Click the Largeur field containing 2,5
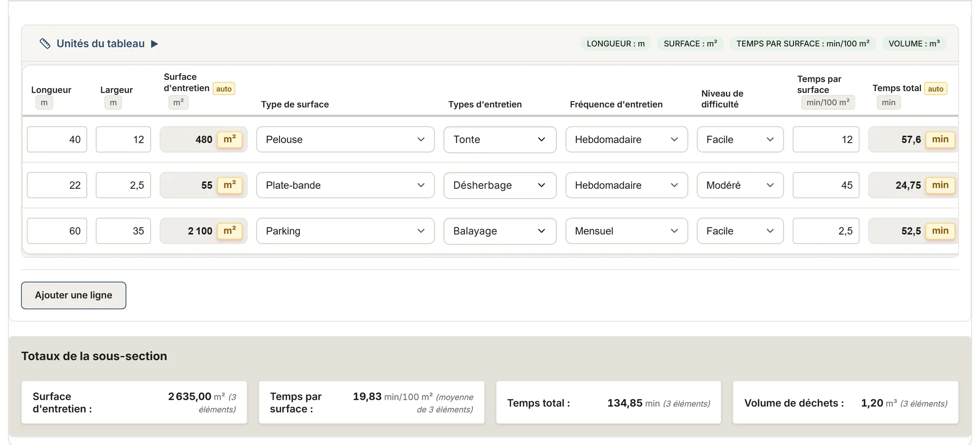Screen dimensions: 980x445 point(123,185)
